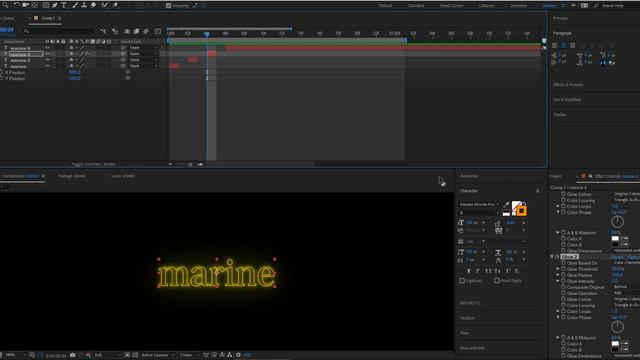Image resolution: width=640 pixels, height=360 pixels.
Task: Open the Effects & Presets panel
Action: point(568,84)
